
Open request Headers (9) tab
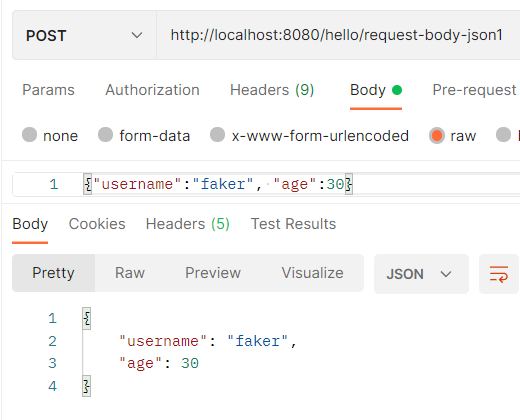point(272,90)
